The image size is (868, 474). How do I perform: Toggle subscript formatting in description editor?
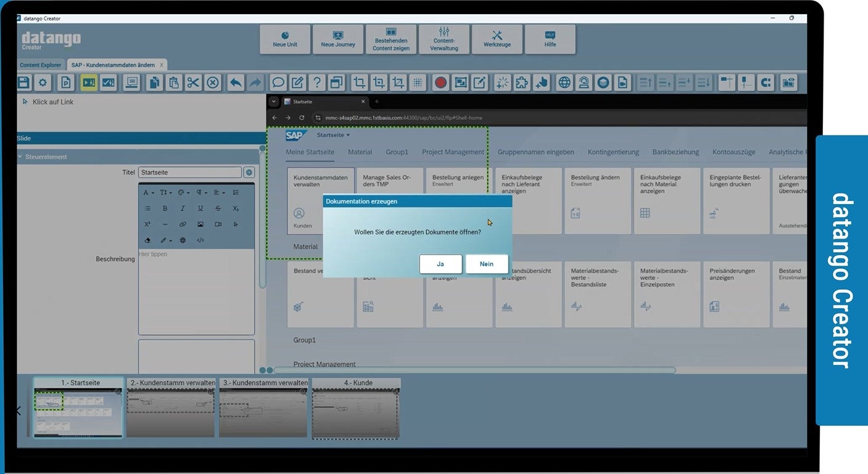pos(236,208)
